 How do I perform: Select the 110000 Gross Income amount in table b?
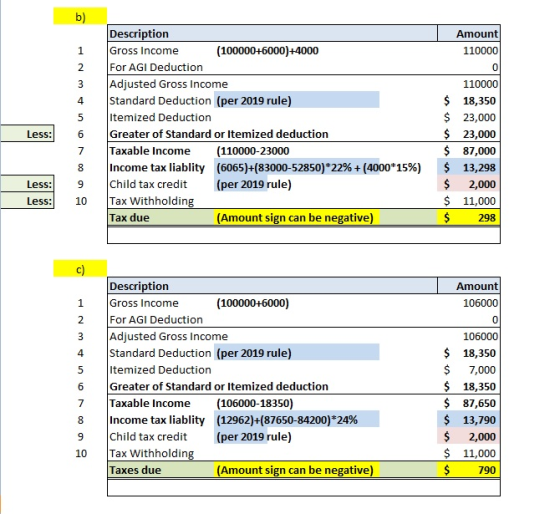coord(480,51)
